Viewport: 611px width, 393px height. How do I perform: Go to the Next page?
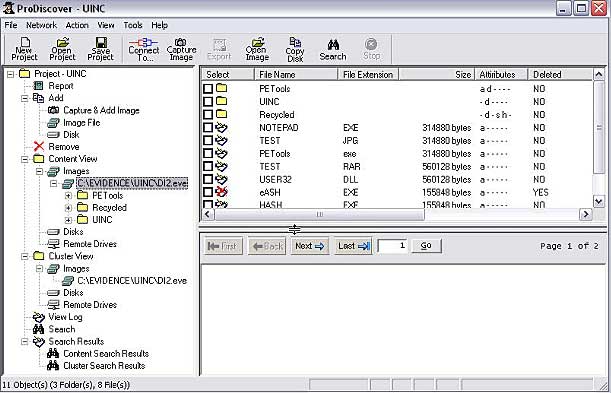[x=309, y=246]
